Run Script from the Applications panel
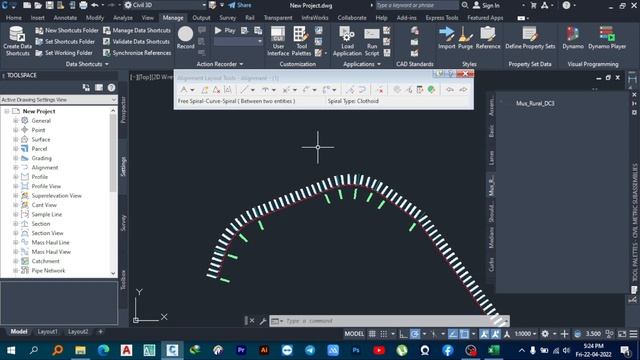The image size is (640, 360). [x=372, y=41]
